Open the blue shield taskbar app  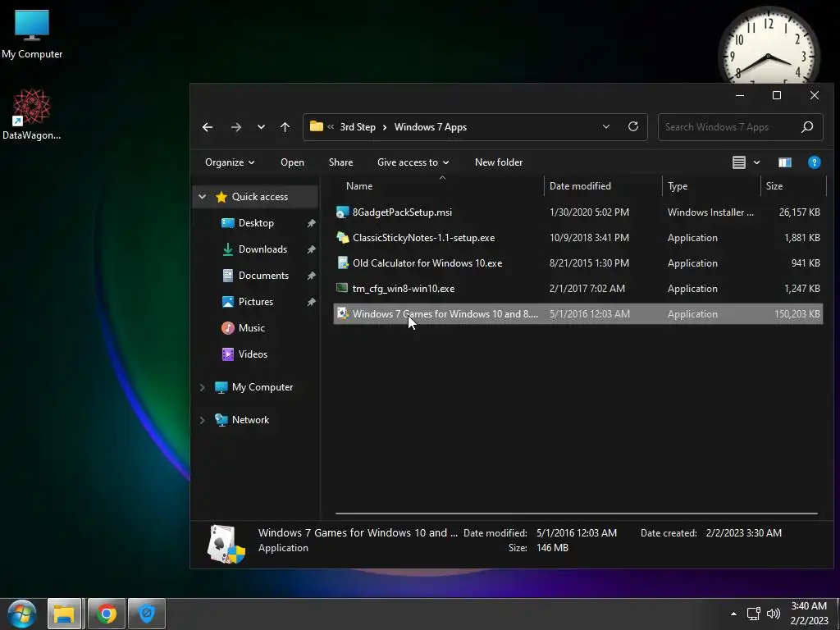147,614
